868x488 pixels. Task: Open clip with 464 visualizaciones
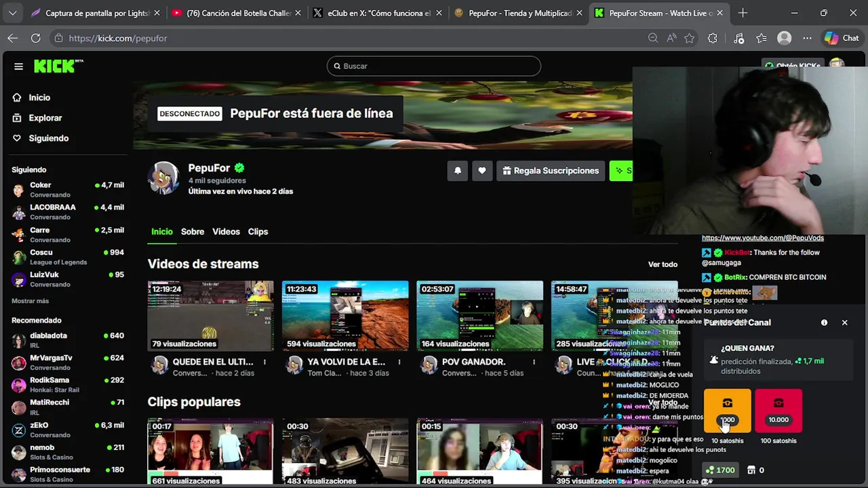point(479,452)
